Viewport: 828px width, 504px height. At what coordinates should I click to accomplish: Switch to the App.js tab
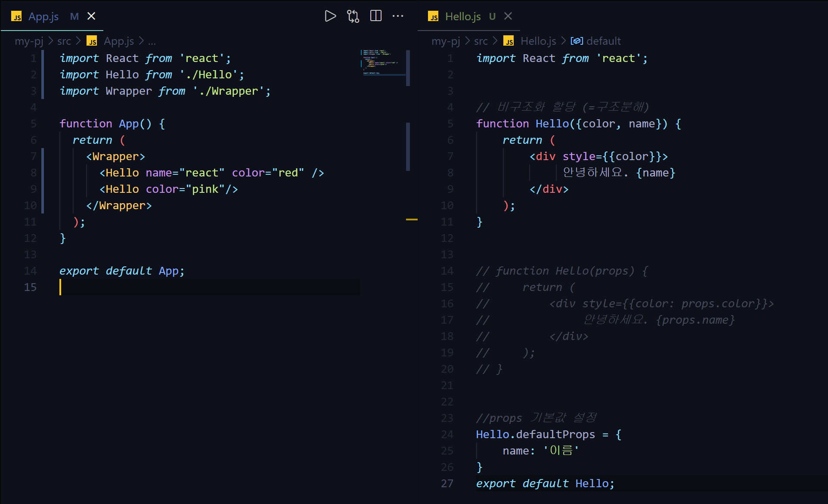43,16
